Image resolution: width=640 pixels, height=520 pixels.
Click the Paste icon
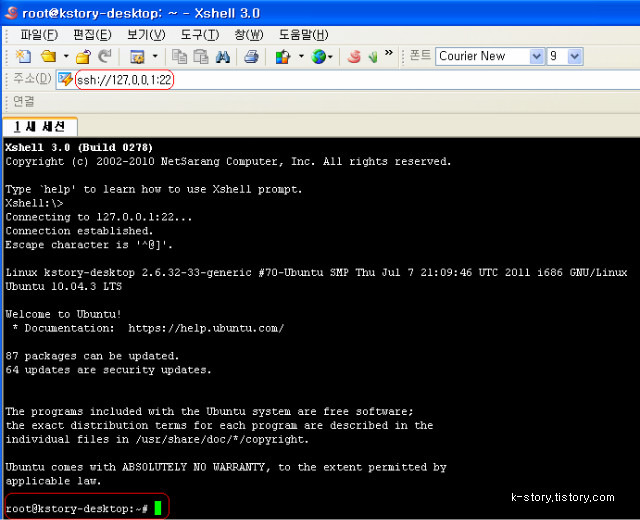click(x=201, y=56)
